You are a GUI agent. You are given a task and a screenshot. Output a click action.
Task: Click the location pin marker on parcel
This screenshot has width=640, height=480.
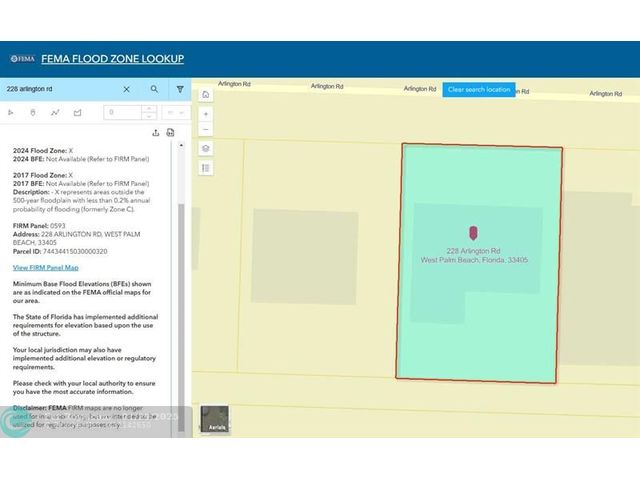point(473,233)
